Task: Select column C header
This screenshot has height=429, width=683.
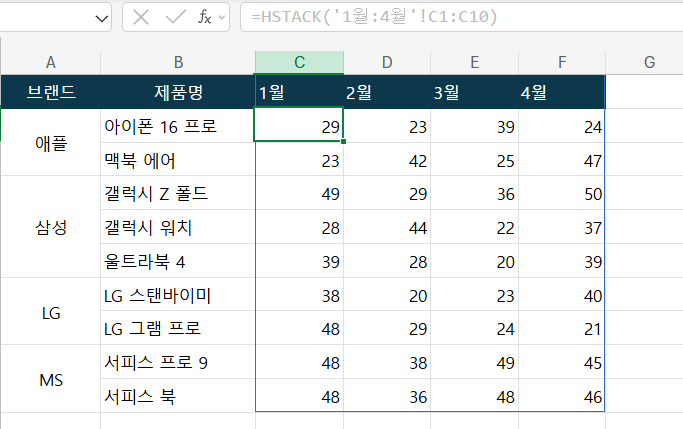Action: click(299, 62)
